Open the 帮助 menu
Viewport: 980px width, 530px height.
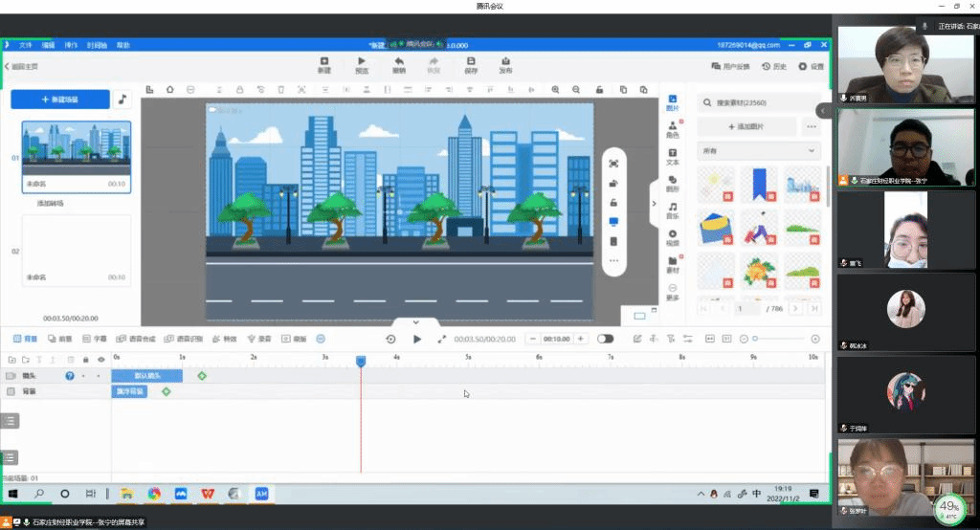[123, 45]
